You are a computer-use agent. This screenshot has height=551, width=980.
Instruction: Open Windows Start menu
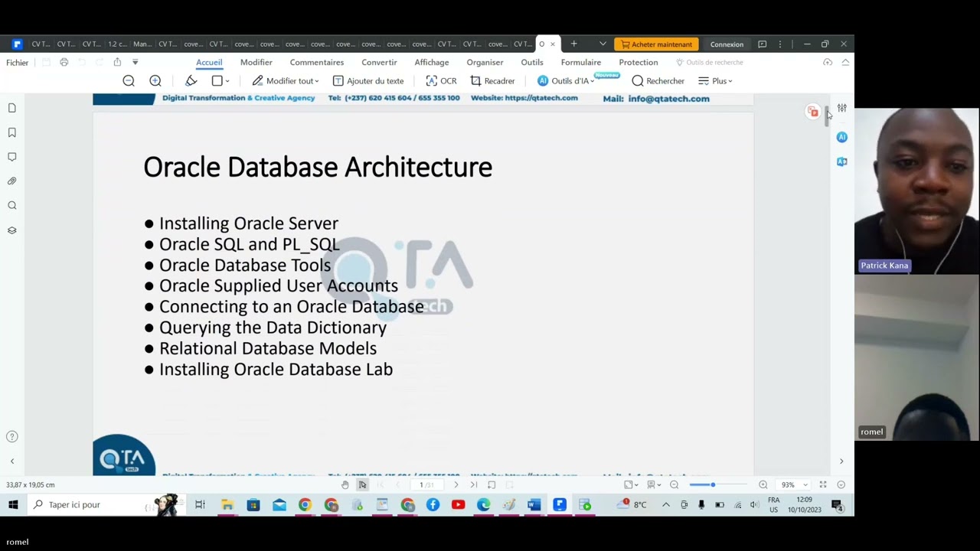13,504
